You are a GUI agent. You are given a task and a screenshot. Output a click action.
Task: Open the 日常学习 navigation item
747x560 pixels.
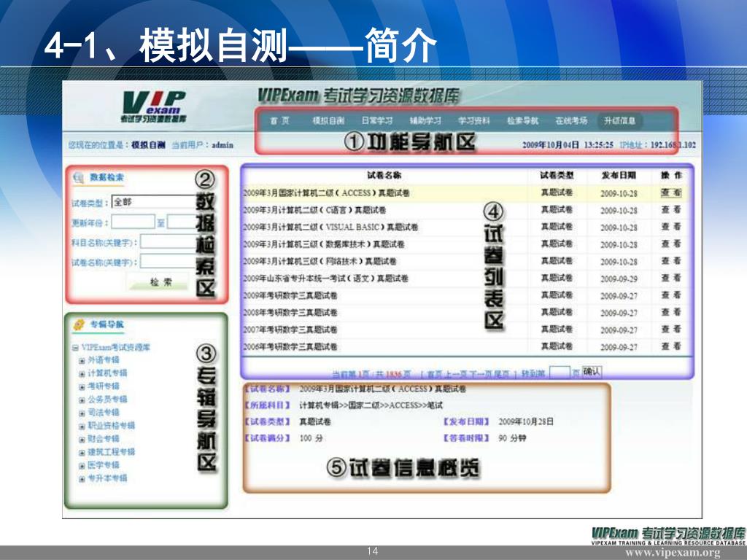(x=377, y=121)
